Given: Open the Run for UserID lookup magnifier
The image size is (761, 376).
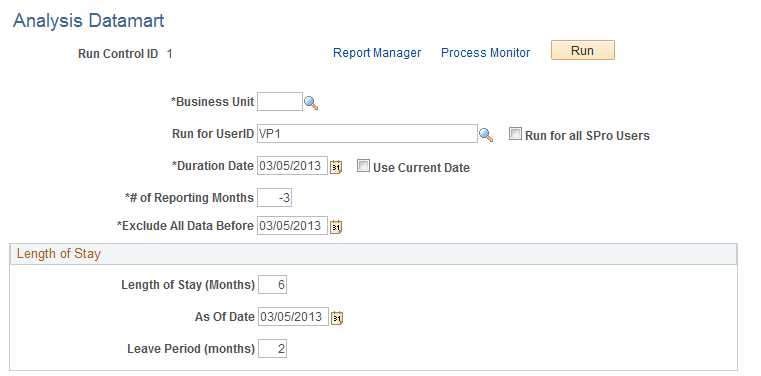Looking at the screenshot, I should tap(486, 135).
